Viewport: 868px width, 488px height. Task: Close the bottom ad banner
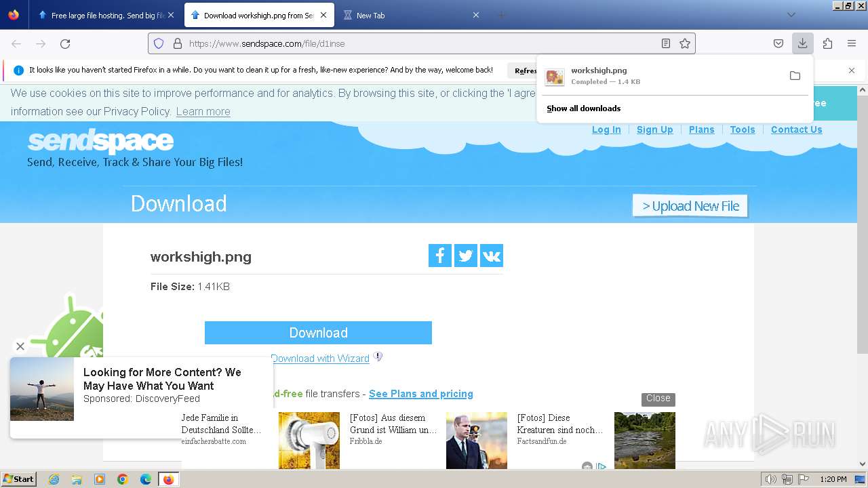point(658,399)
